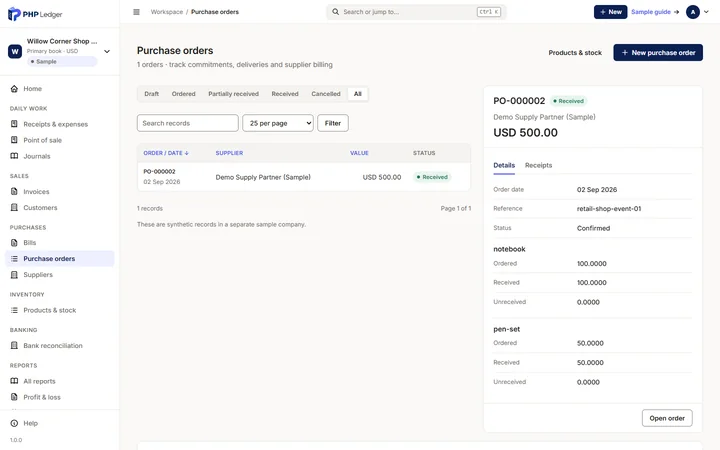Click the PHP Ledger logo

pos(35,14)
